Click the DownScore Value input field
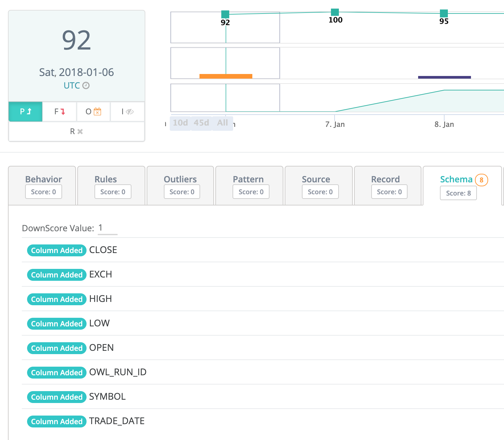Image resolution: width=504 pixels, height=440 pixels. [107, 228]
